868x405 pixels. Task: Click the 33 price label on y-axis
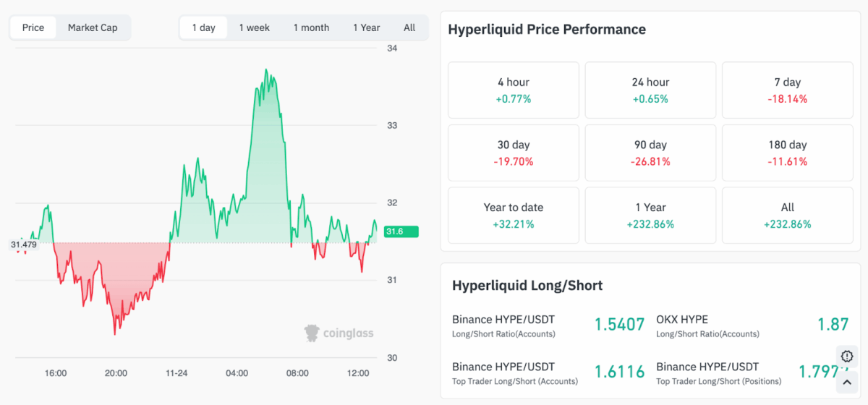pos(392,125)
